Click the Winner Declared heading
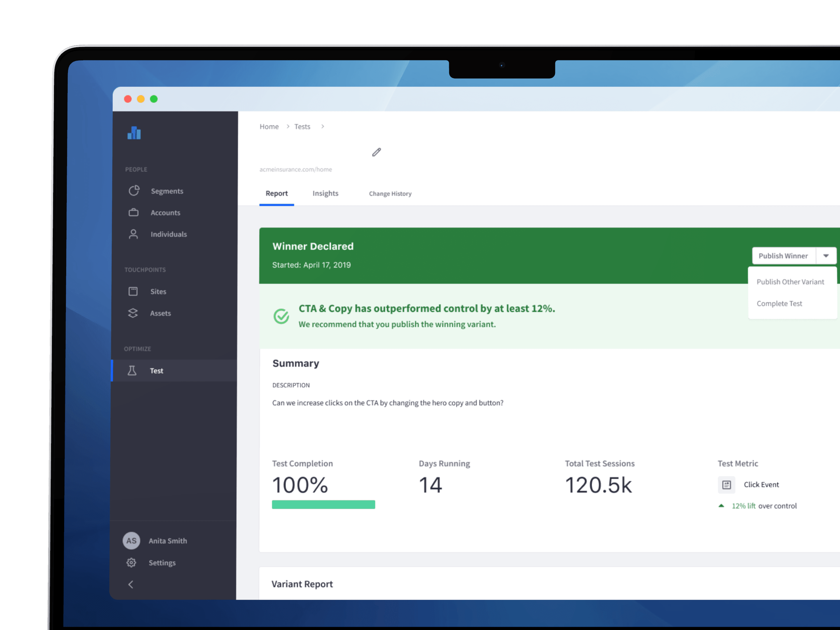 (313, 246)
